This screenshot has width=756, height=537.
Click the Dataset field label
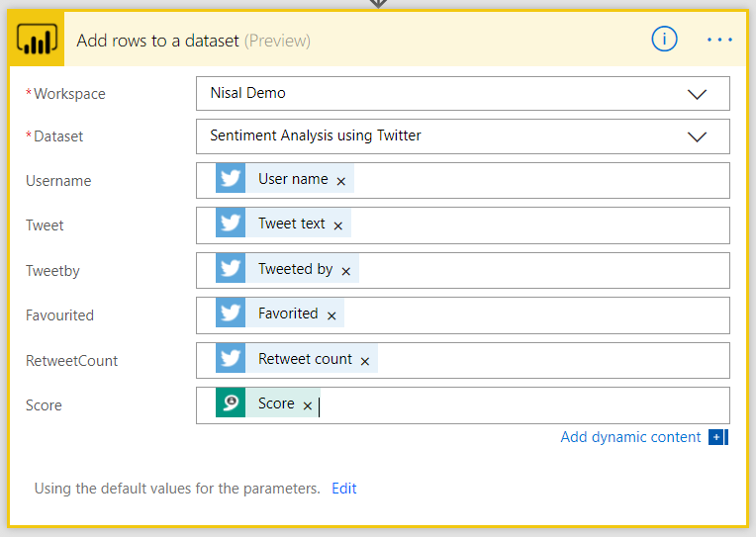[x=58, y=136]
